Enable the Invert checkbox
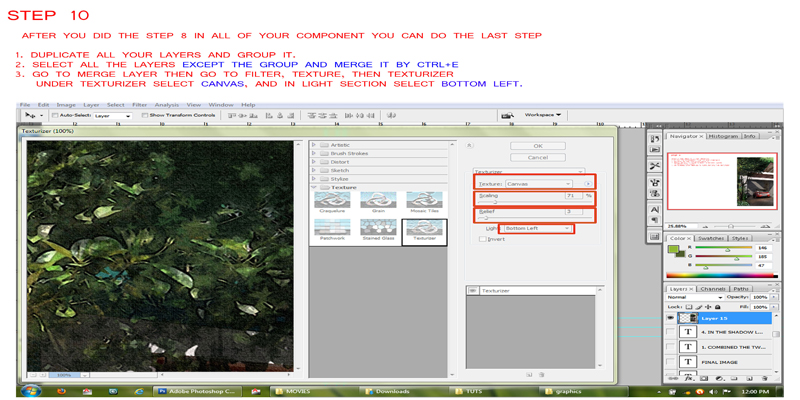This screenshot has height=400, width=800. click(x=482, y=239)
